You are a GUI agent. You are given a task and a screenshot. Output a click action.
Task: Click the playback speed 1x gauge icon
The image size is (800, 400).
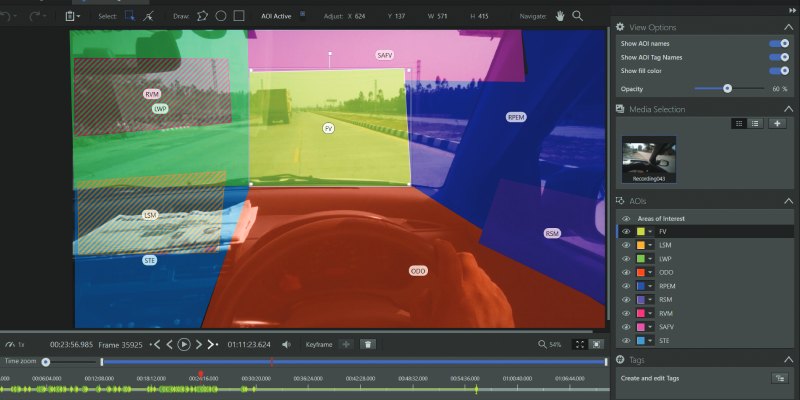(9, 344)
